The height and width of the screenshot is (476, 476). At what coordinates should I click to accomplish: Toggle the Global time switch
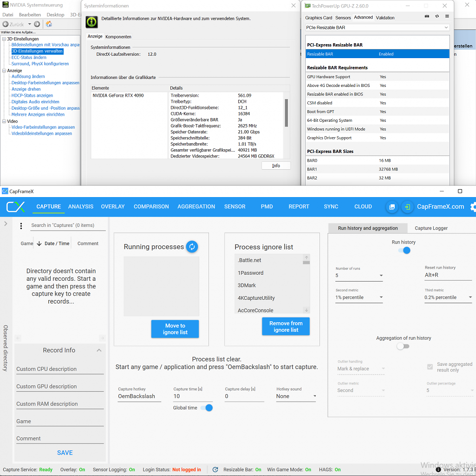point(207,408)
